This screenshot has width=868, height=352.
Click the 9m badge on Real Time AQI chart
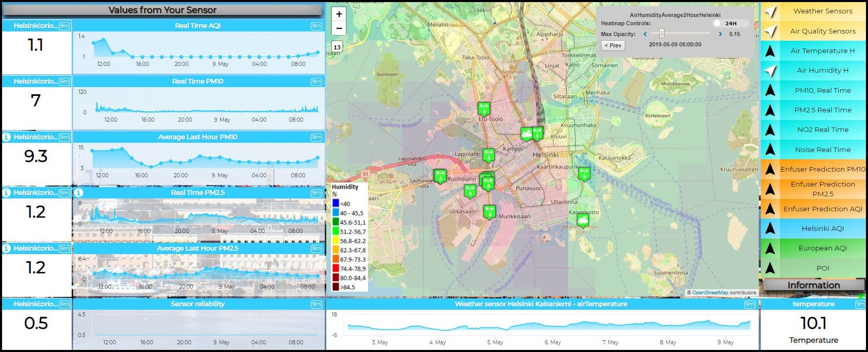[316, 26]
